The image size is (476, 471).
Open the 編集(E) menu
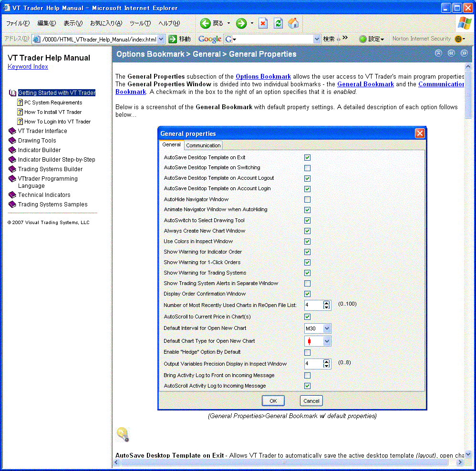click(x=46, y=23)
